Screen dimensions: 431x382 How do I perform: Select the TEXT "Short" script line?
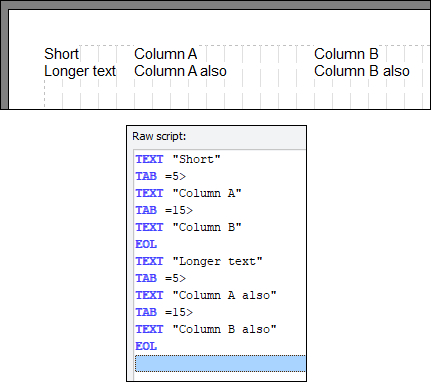click(x=178, y=159)
